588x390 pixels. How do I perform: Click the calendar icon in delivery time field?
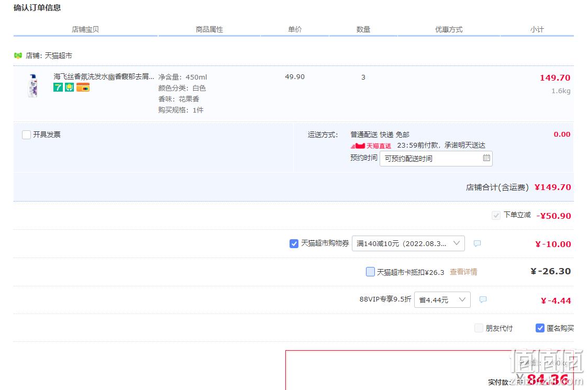point(486,158)
